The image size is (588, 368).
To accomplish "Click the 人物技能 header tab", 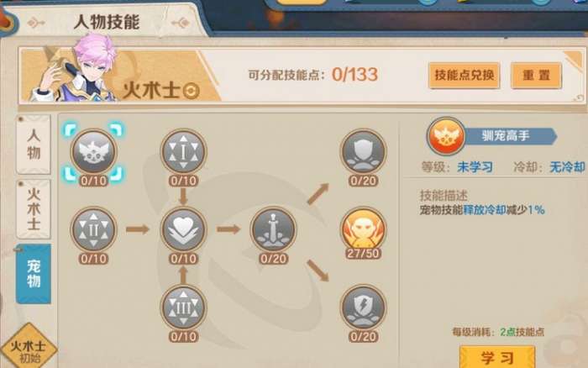I will [x=107, y=22].
